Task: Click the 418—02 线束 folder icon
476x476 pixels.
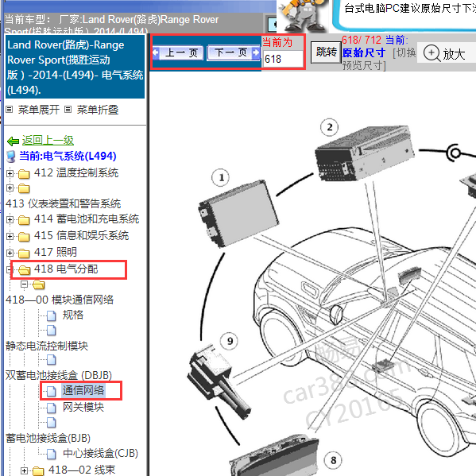Action: (x=38, y=471)
